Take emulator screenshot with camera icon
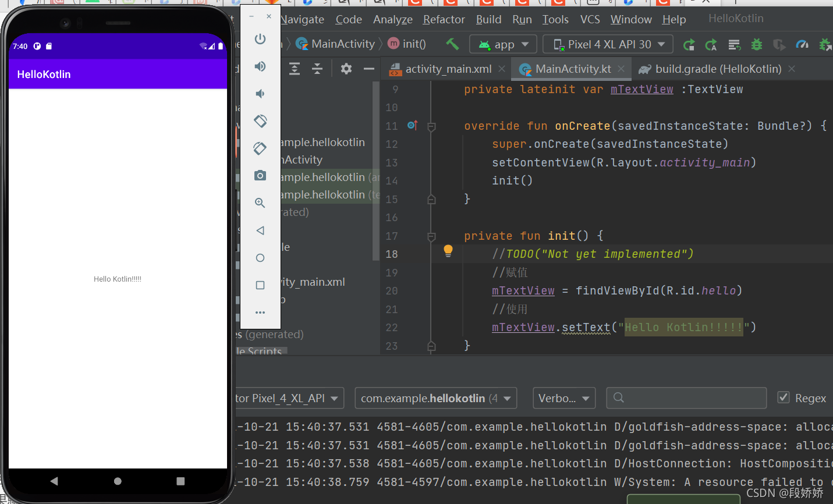This screenshot has height=504, width=833. [260, 175]
